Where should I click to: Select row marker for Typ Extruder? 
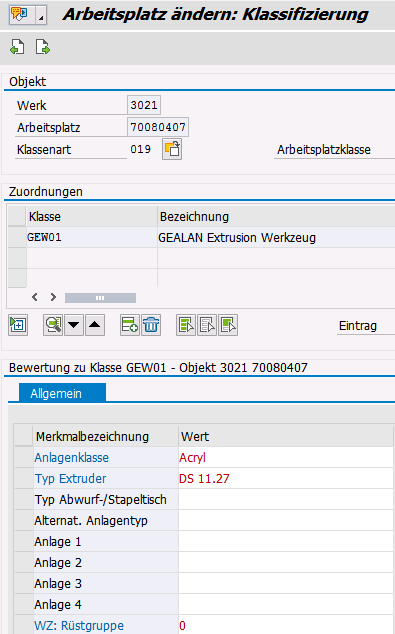pyautogui.click(x=24, y=479)
